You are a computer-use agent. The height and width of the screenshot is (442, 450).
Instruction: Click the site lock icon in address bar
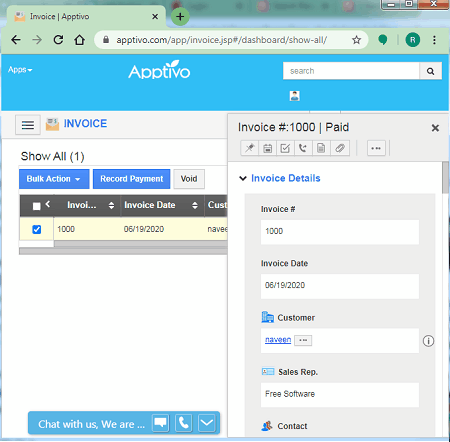tap(106, 40)
